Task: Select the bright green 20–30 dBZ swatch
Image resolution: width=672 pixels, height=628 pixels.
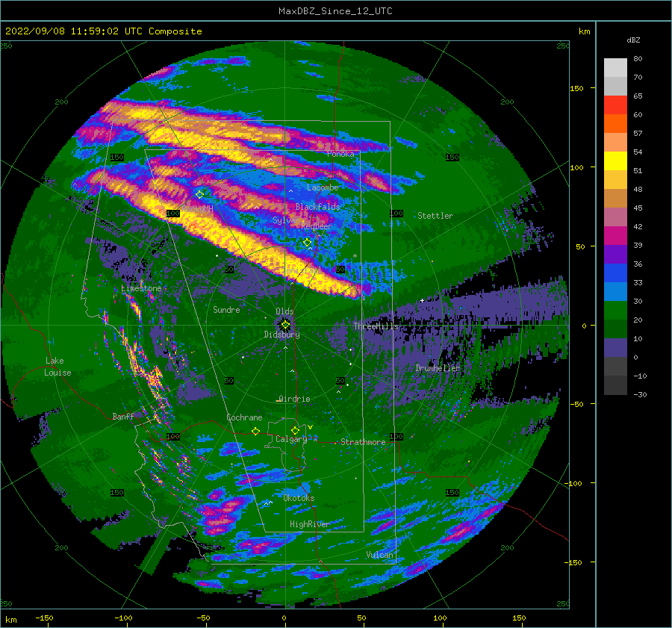Action: click(615, 311)
